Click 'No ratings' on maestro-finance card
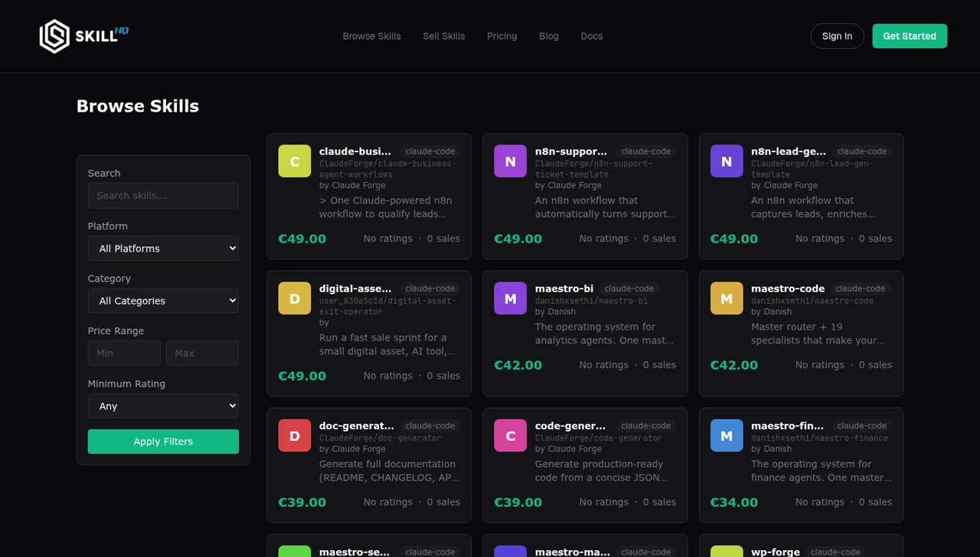980x557 pixels. (x=819, y=502)
